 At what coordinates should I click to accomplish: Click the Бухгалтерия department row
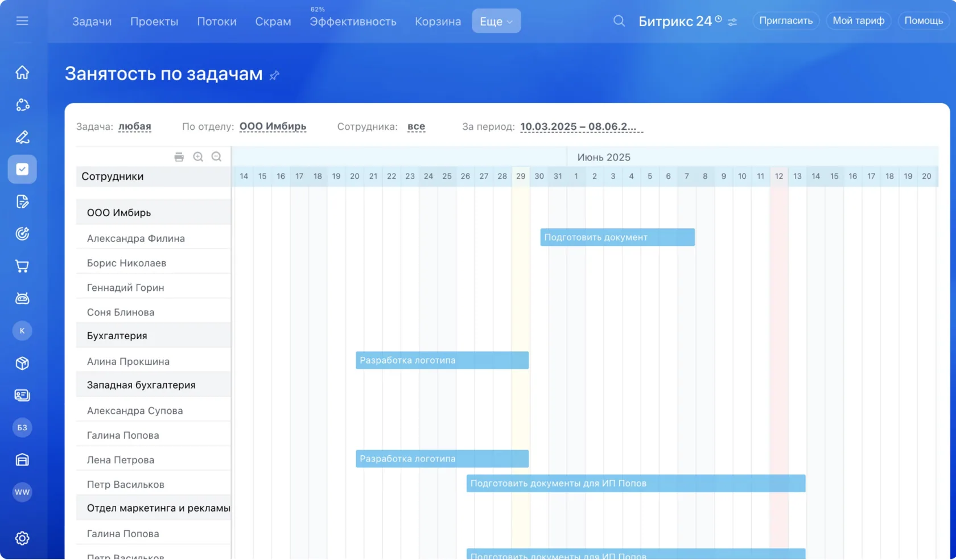tap(154, 336)
